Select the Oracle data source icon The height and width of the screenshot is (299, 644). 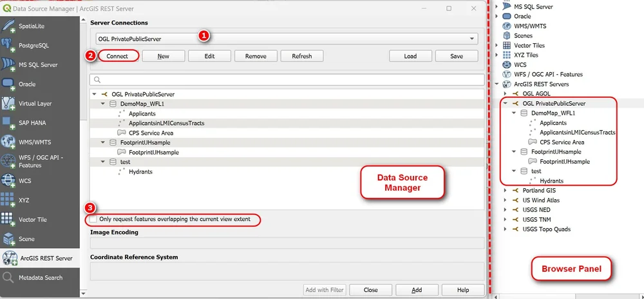pyautogui.click(x=8, y=84)
